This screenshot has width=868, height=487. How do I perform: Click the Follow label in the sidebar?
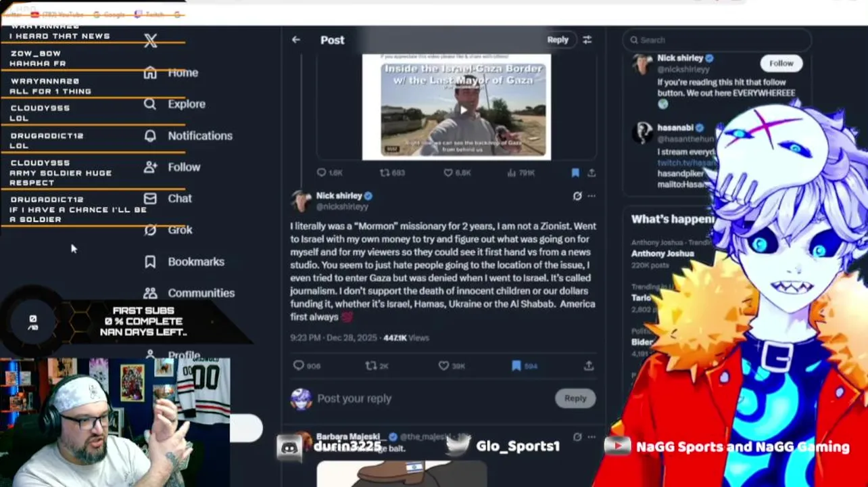tap(184, 167)
